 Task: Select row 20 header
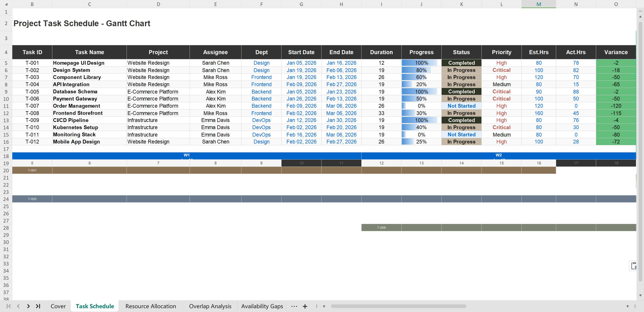[6, 170]
